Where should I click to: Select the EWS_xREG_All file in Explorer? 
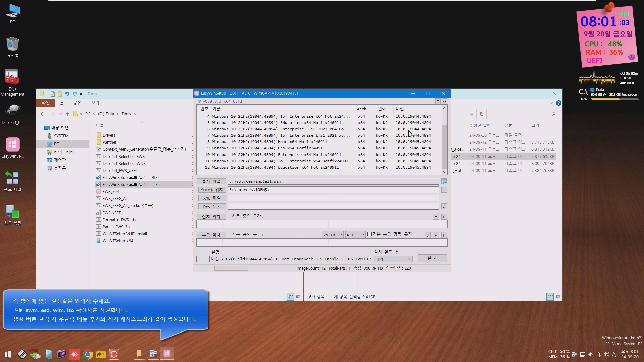tap(115, 199)
